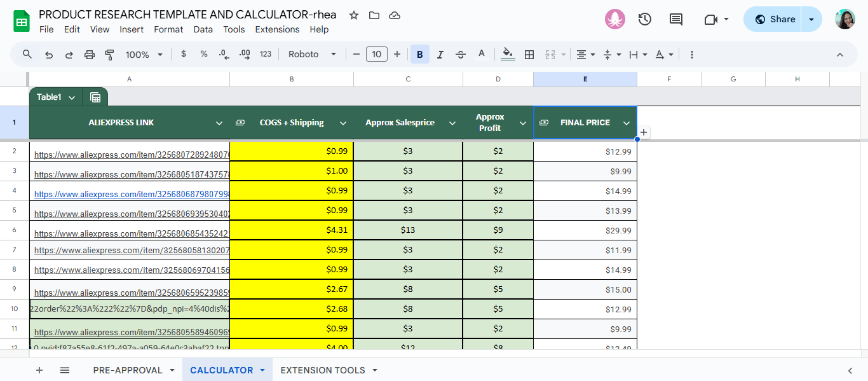Open the comments icon
This screenshot has width=868, height=381.
click(x=676, y=19)
